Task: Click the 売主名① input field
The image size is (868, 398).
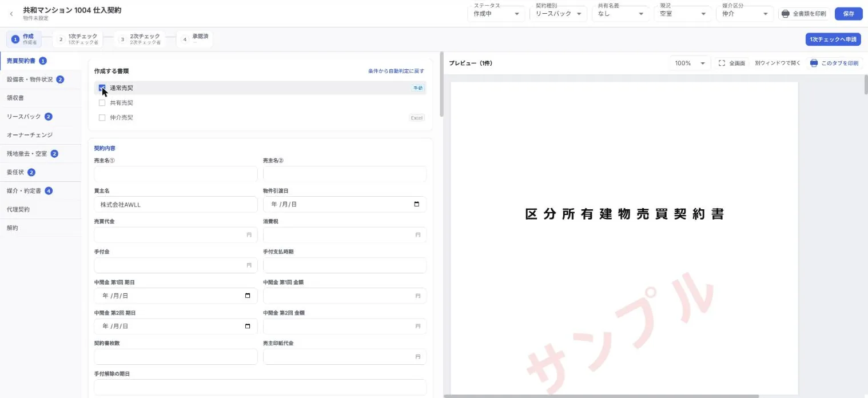Action: coord(176,174)
